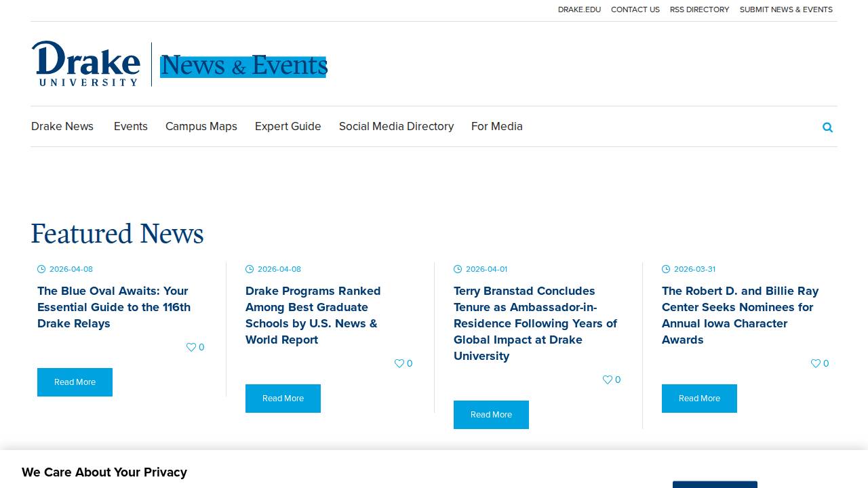The image size is (868, 488).
Task: Like the Terry Branstad article heart icon
Action: (x=607, y=380)
